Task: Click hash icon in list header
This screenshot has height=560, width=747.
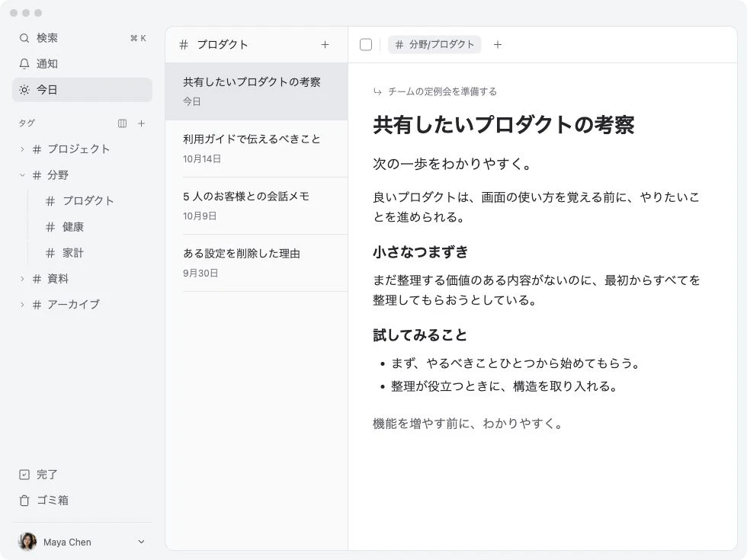Action: [x=184, y=45]
